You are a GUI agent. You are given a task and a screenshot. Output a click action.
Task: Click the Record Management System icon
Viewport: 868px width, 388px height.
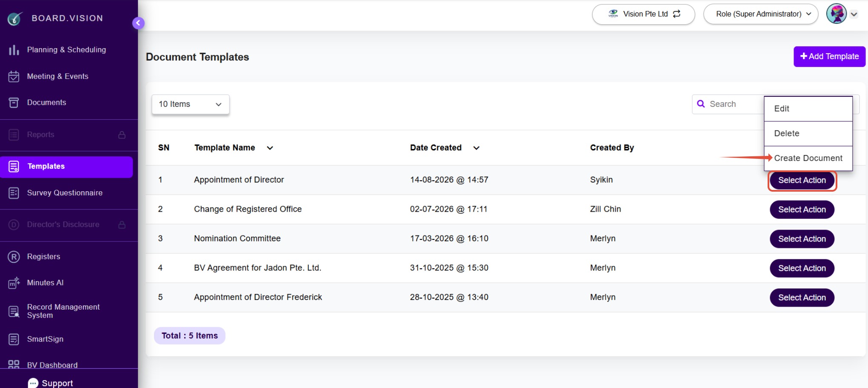pos(14,311)
